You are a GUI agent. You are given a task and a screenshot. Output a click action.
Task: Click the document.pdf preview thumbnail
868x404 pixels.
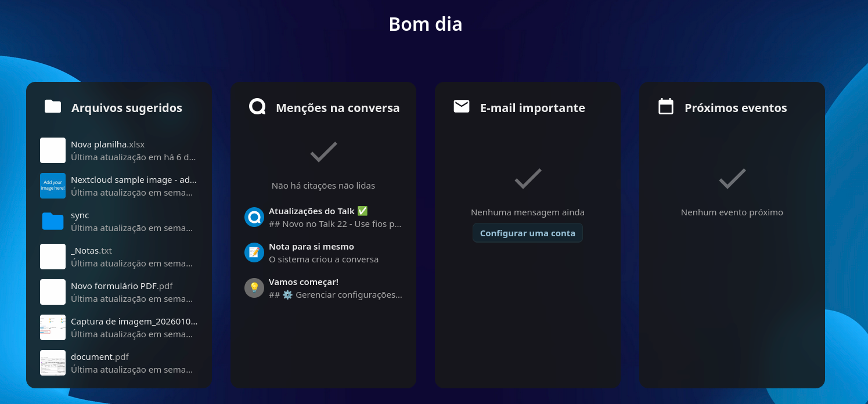53,363
